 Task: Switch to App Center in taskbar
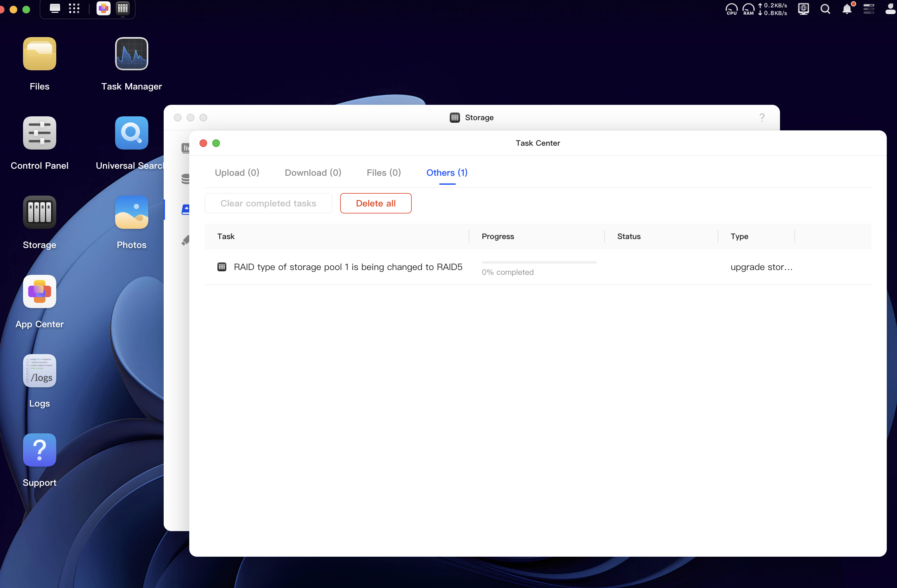coord(103,8)
